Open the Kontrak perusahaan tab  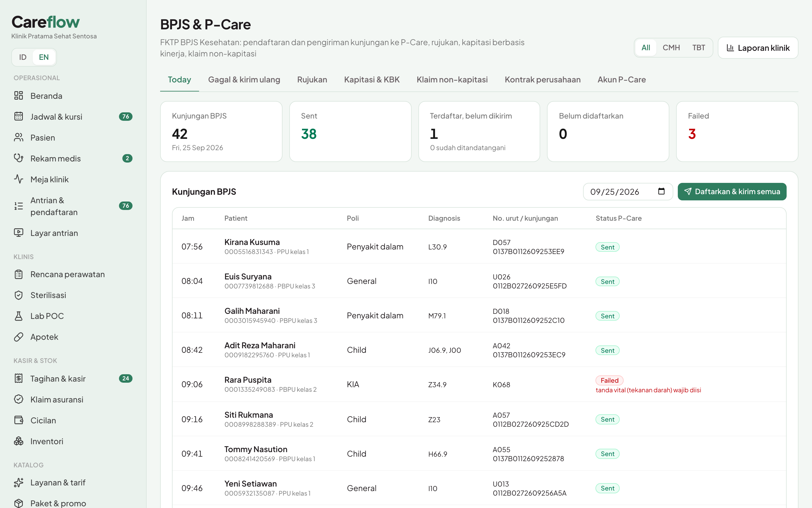[x=542, y=80]
